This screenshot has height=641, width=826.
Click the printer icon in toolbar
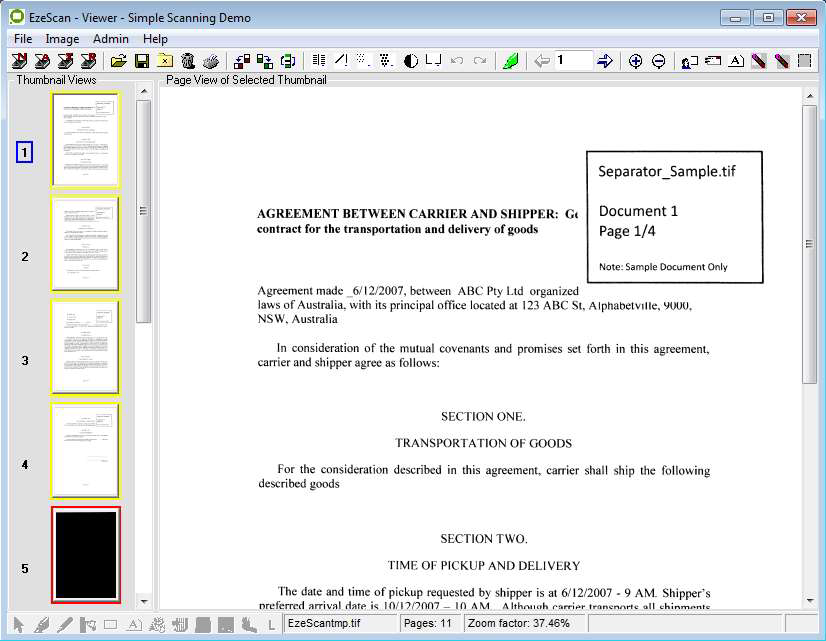coord(210,61)
